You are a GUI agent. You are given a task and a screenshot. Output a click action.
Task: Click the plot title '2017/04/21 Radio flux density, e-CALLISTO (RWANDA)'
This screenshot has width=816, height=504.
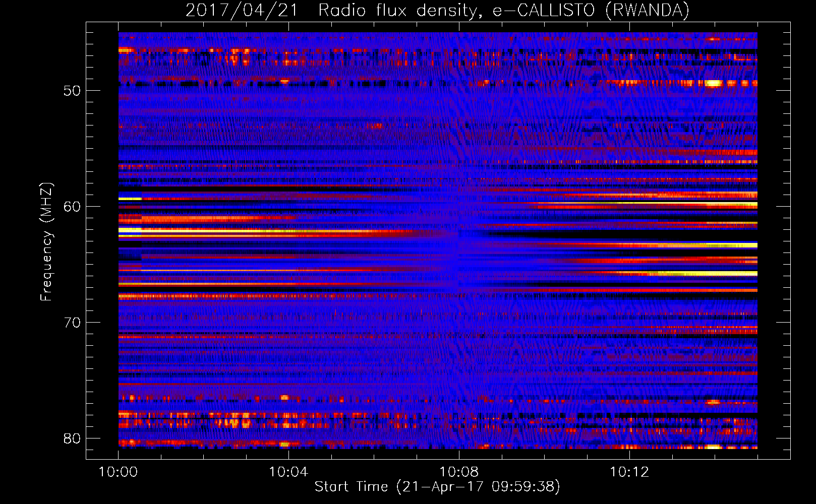pyautogui.click(x=437, y=10)
